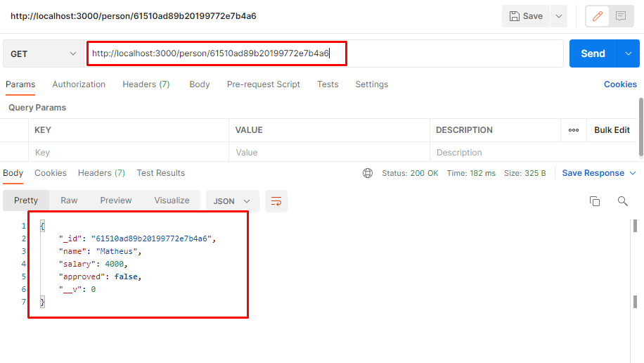
Task: Switch to the Authorization tab
Action: pyautogui.click(x=79, y=84)
